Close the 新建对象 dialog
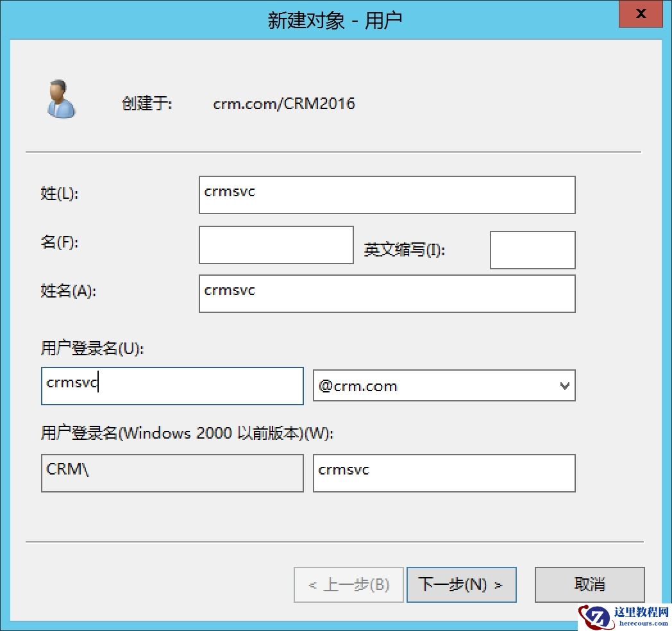Image resolution: width=672 pixels, height=631 pixels. 640,13
